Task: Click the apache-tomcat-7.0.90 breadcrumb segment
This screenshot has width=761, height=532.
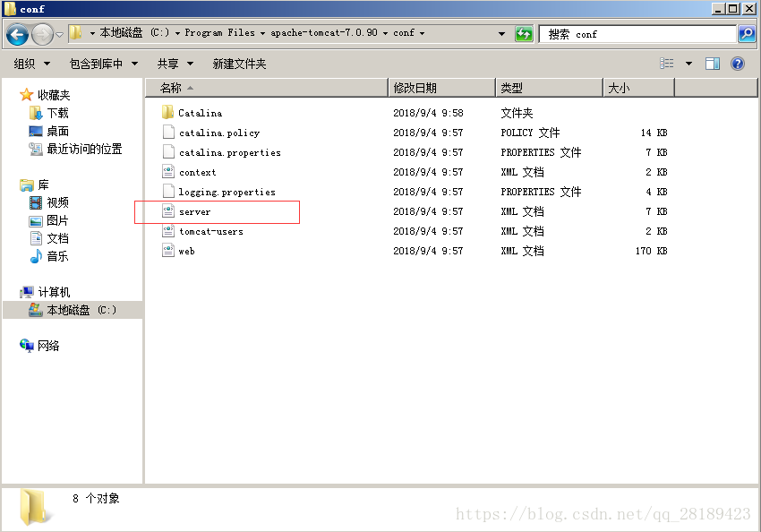Action: tap(324, 32)
